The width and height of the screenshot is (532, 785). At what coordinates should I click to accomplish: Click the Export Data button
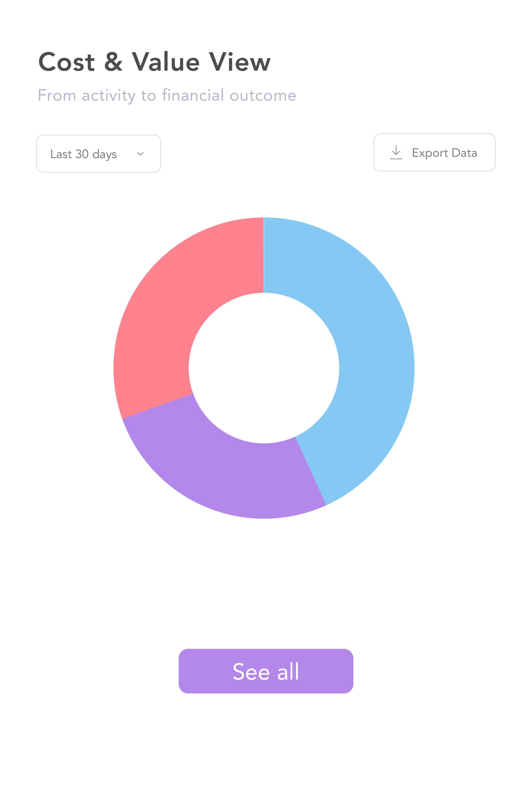434,153
